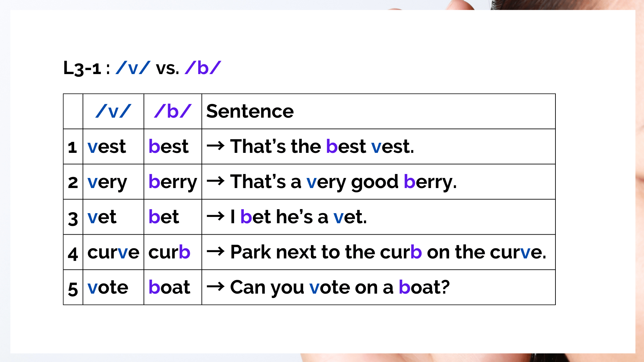Click the word 'boat' in row 5
This screenshot has height=362, width=644.
click(x=169, y=287)
